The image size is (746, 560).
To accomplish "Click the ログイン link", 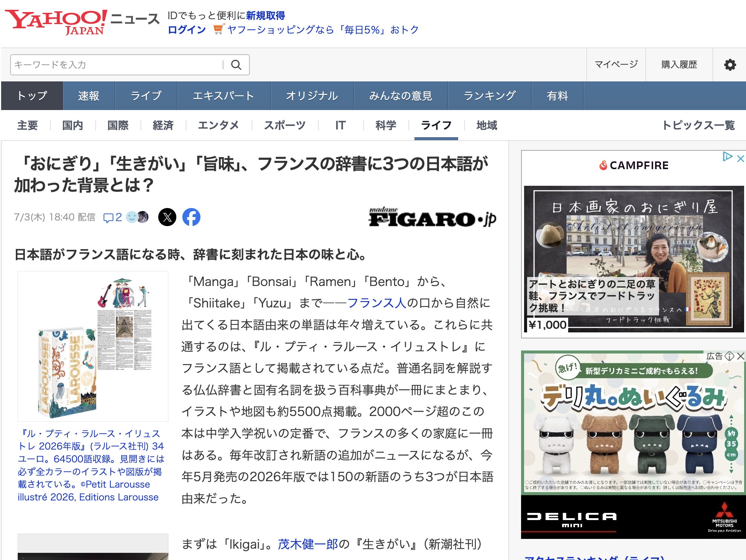I will [x=187, y=30].
